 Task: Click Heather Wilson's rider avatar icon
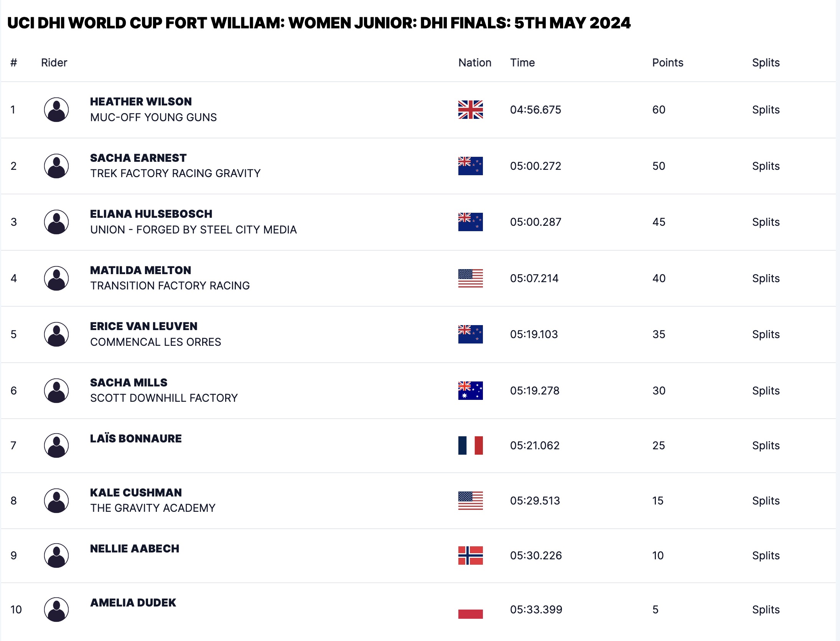(56, 110)
